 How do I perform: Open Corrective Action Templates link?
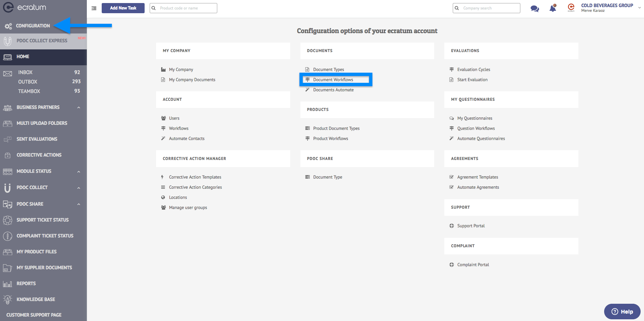195,177
